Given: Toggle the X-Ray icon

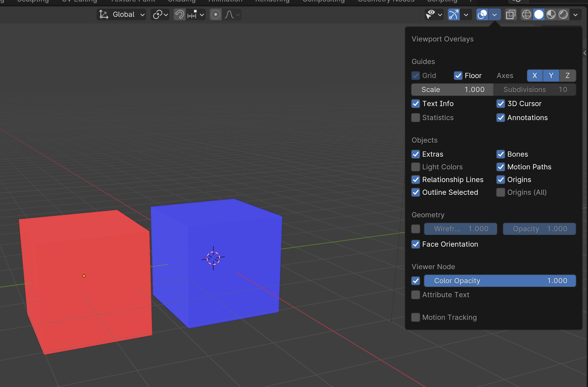Looking at the screenshot, I should (x=511, y=15).
